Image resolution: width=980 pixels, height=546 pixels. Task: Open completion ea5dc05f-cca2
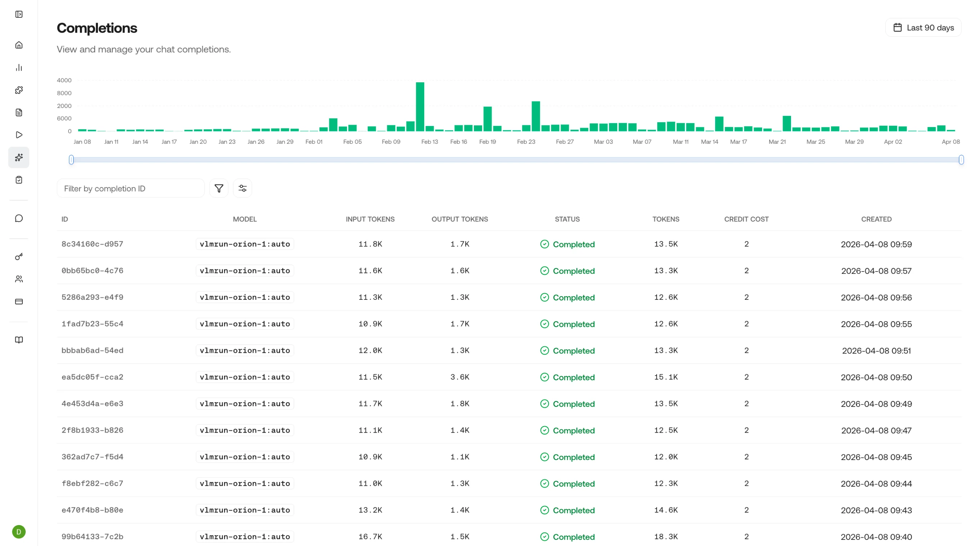pos(93,377)
